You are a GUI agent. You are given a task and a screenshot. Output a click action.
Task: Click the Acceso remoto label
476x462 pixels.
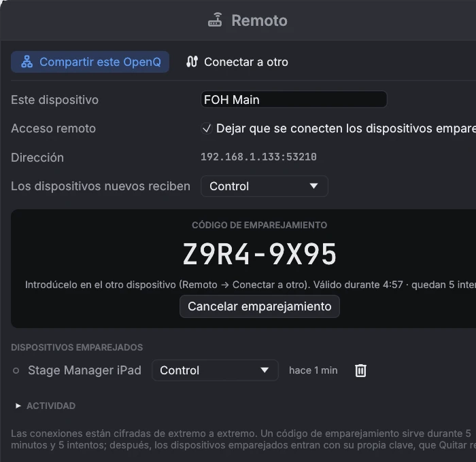[x=54, y=128]
